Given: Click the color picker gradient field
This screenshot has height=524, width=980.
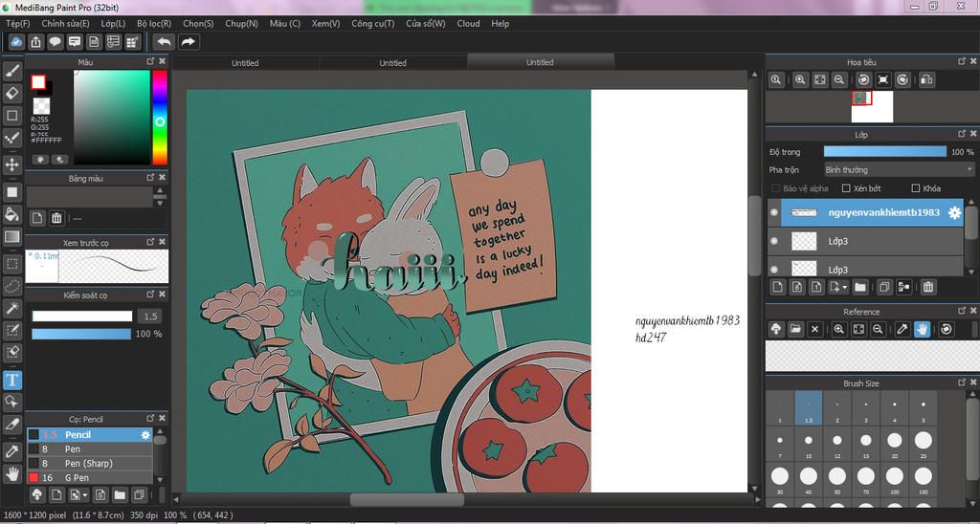Looking at the screenshot, I should (x=112, y=117).
